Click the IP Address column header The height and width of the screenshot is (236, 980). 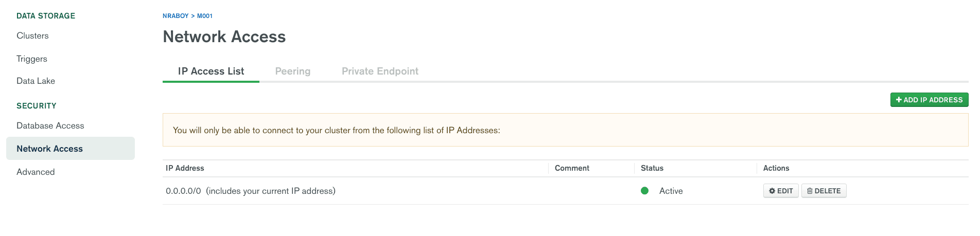click(185, 168)
